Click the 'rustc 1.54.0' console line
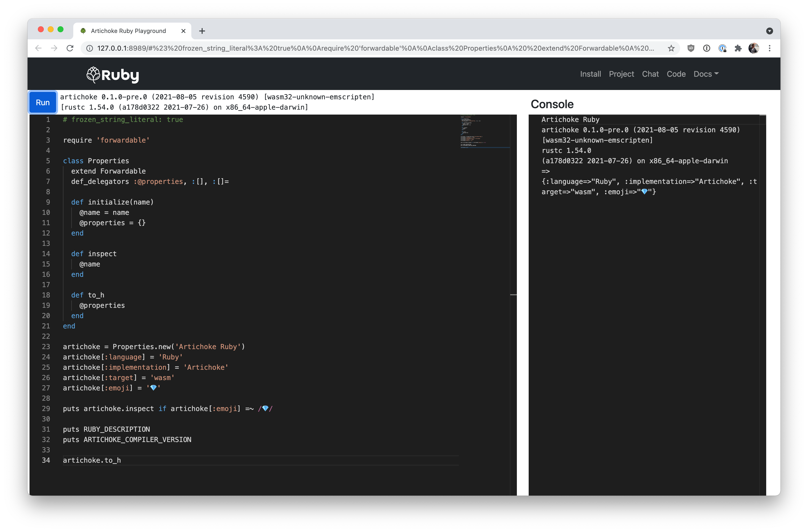This screenshot has width=808, height=532. pos(566,150)
